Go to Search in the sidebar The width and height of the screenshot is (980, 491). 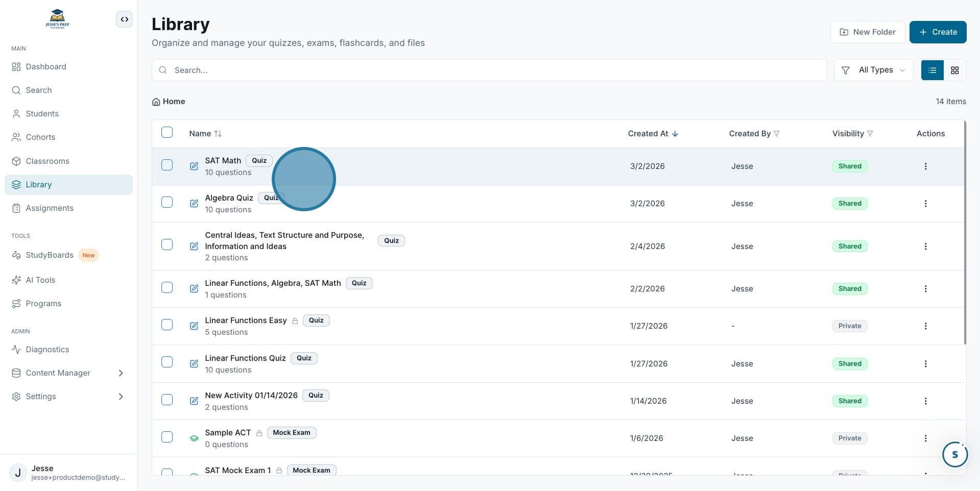tap(68, 90)
